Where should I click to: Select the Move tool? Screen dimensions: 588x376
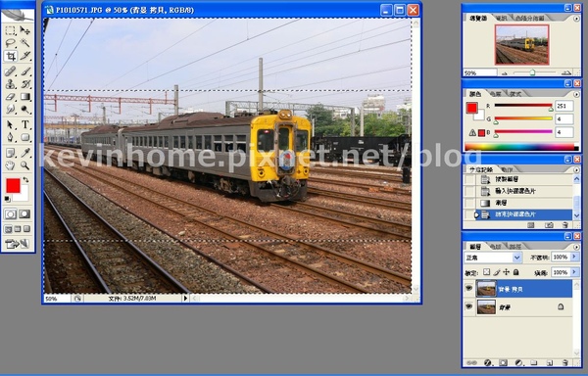click(24, 30)
